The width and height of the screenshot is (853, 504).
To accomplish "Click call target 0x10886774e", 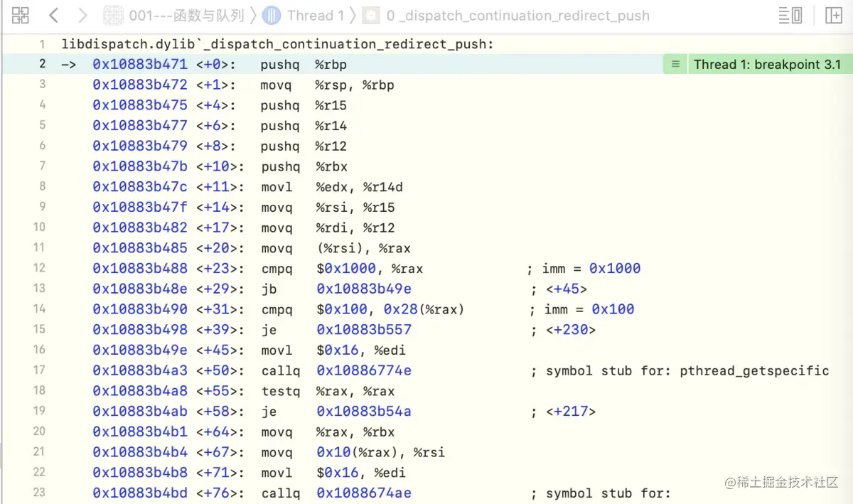I will [364, 370].
